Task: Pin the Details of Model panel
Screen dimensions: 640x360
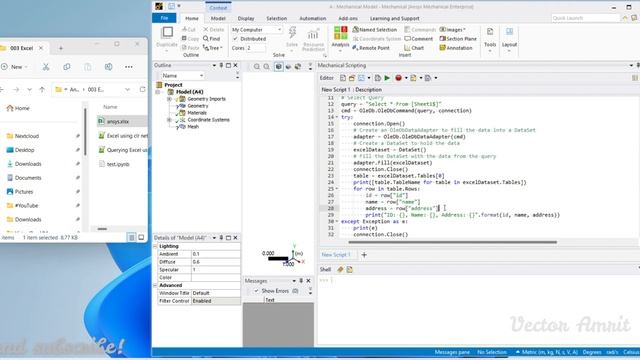Action: tap(222, 238)
